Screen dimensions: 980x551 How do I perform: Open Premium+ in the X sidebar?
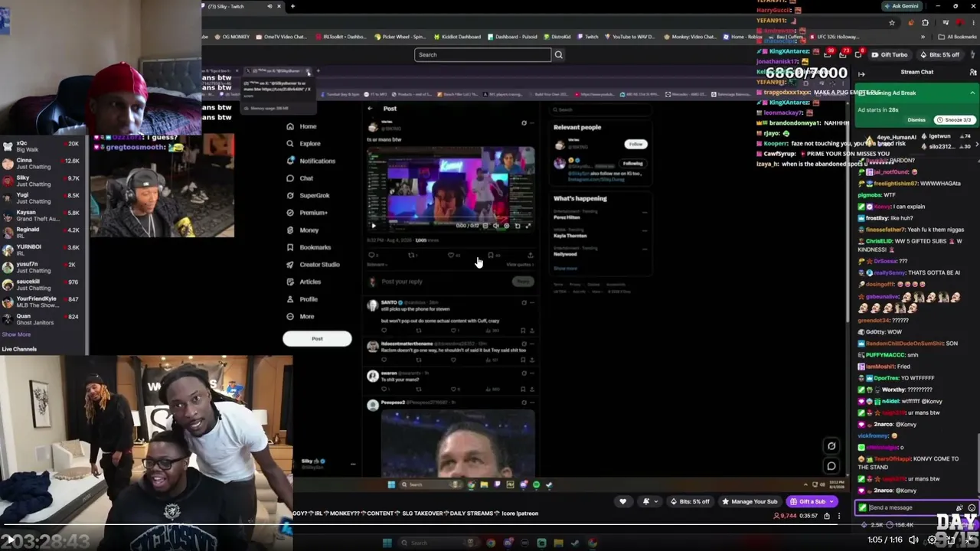point(307,213)
